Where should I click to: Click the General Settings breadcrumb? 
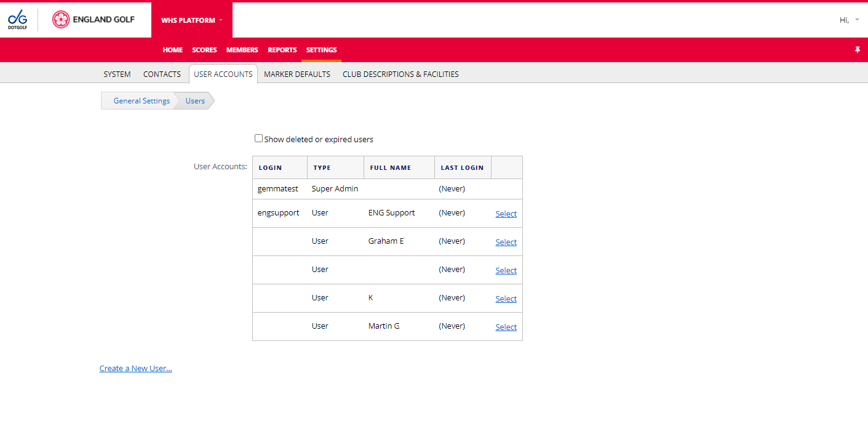tap(141, 101)
